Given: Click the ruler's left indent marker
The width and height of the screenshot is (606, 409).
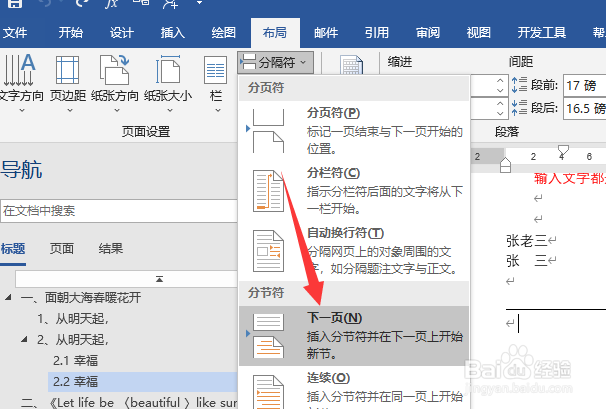Looking at the screenshot, I should pos(506,166).
